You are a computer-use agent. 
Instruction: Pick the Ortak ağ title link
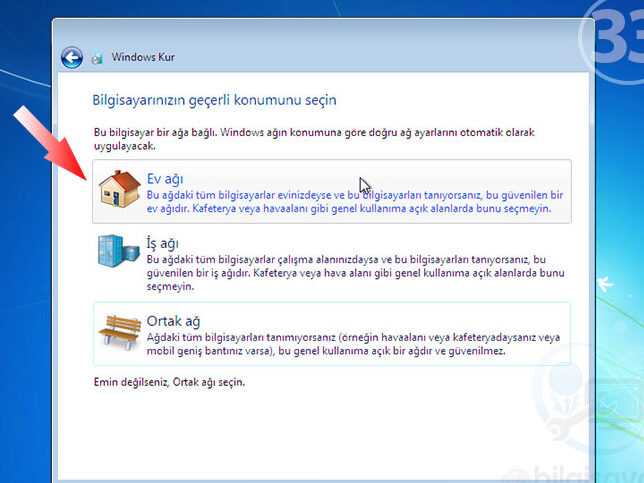pyautogui.click(x=173, y=321)
